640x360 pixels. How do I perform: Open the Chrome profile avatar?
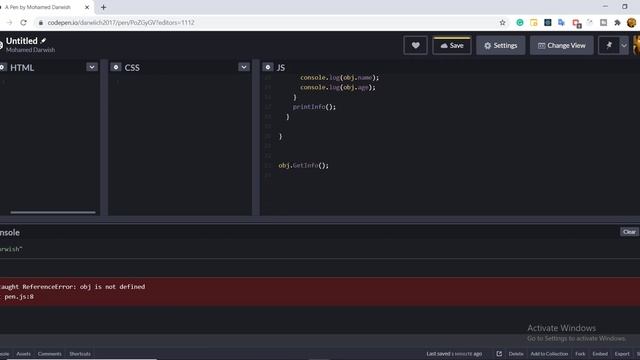point(631,23)
